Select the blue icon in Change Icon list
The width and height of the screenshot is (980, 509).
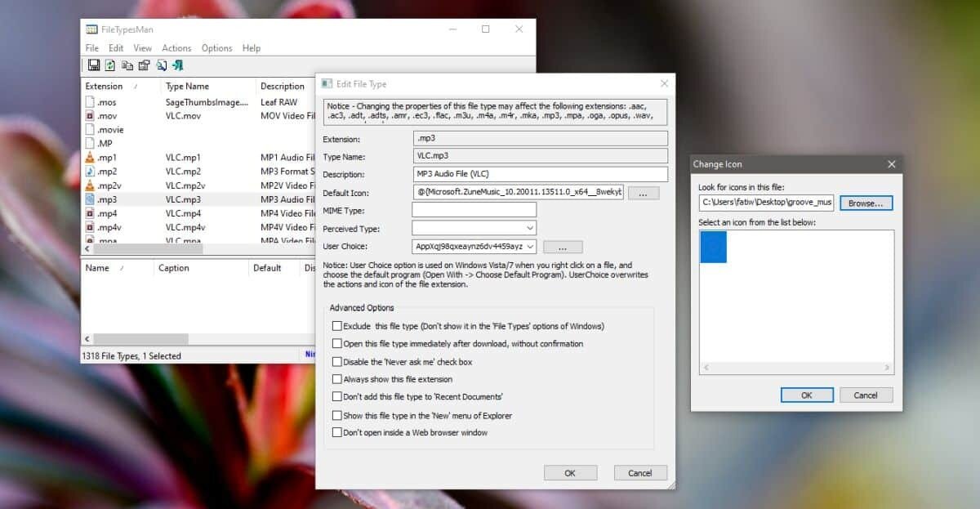[714, 247]
